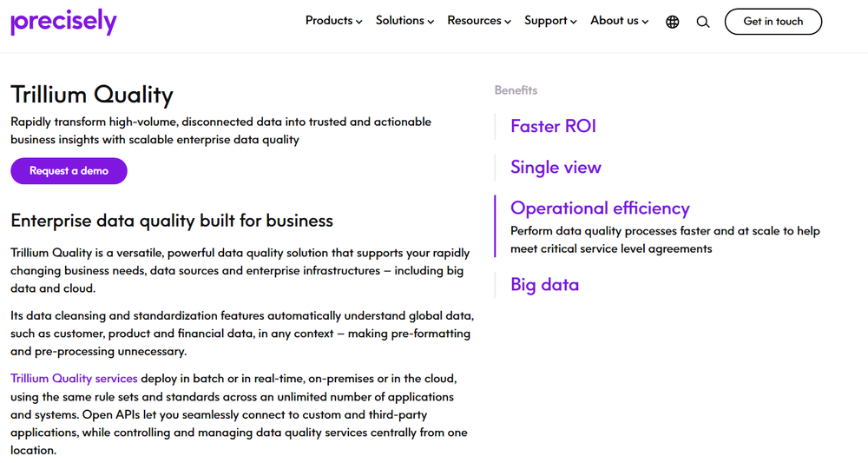Open the search magnifier icon
868x463 pixels.
tap(703, 22)
